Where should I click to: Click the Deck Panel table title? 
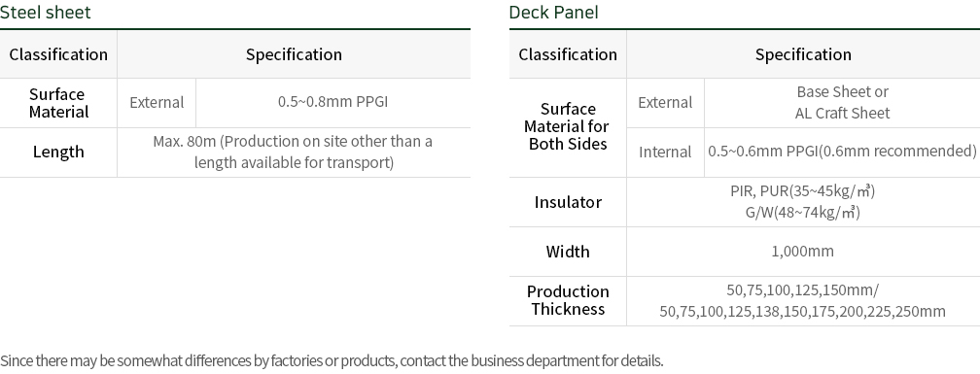click(x=554, y=12)
